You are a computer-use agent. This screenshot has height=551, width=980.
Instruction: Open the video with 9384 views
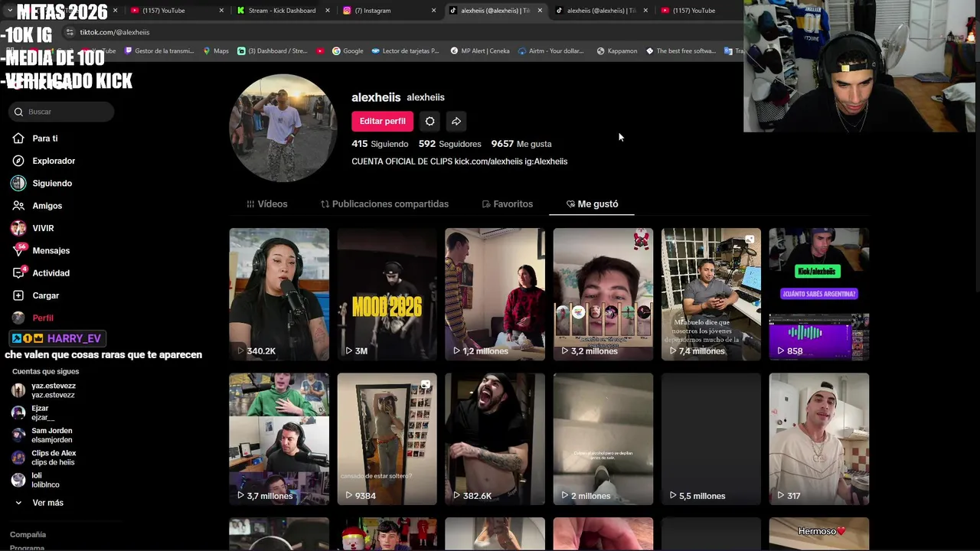[387, 439]
